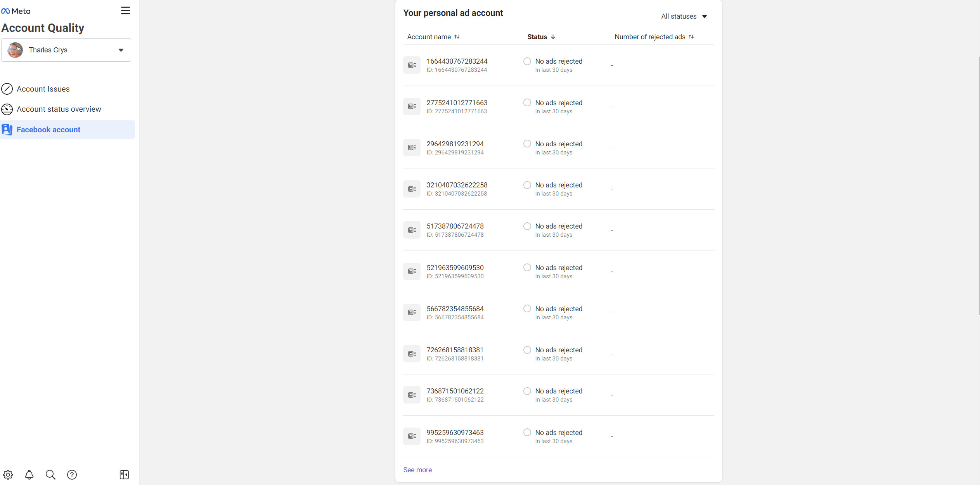This screenshot has height=485, width=980.
Task: Click status circle for account 517387806724478
Action: click(527, 226)
